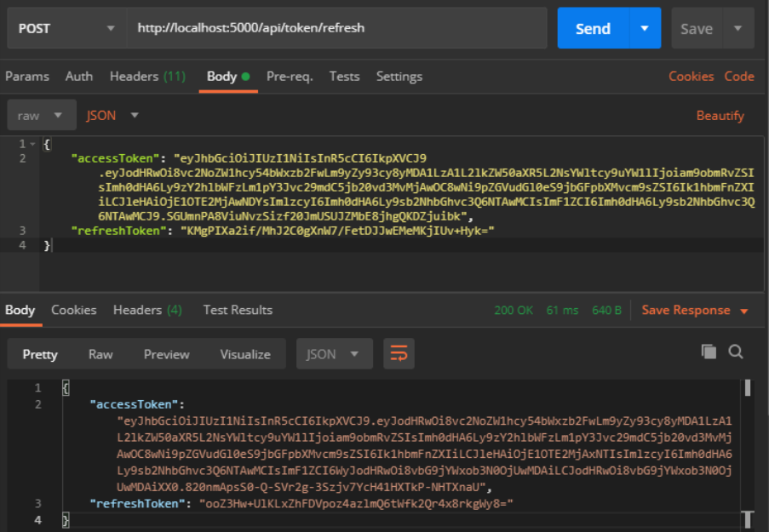The height and width of the screenshot is (532, 769).
Task: Open the raw body type dropdown
Action: coord(40,115)
